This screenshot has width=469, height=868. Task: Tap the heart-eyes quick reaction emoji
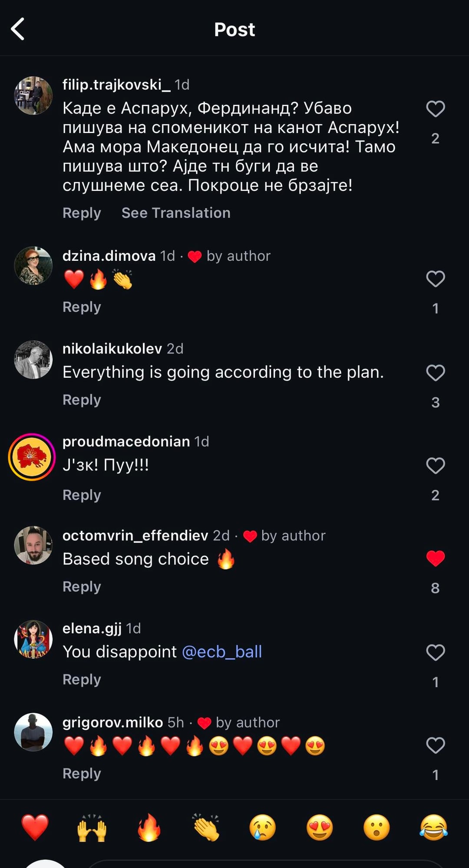(x=320, y=827)
